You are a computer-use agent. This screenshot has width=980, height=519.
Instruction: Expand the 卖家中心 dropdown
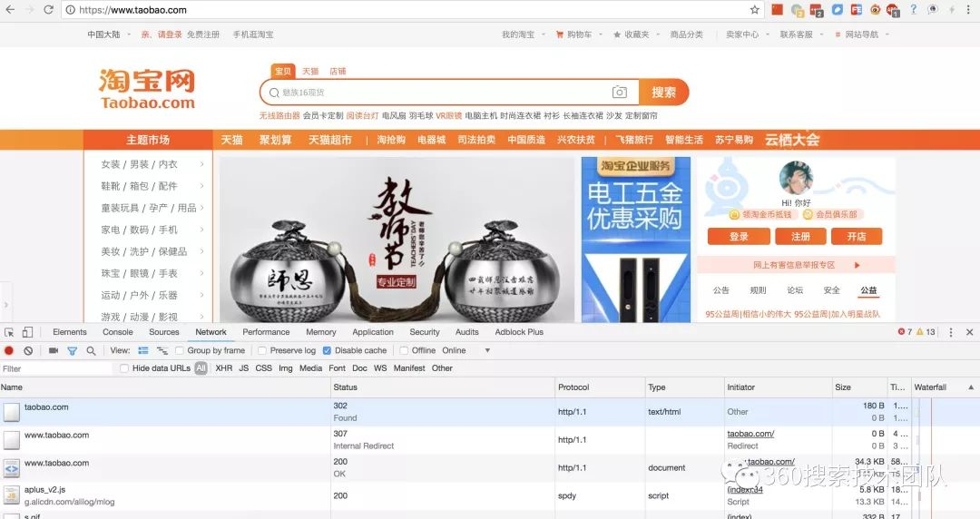coord(747,34)
